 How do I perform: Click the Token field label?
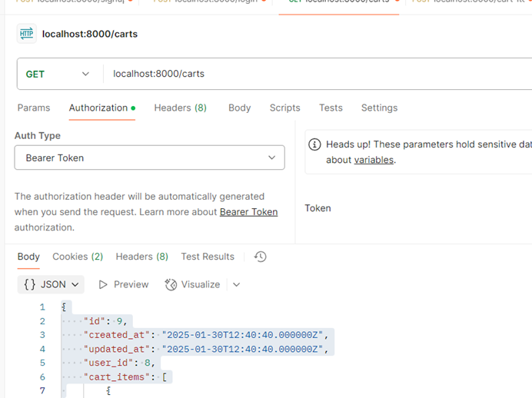pos(318,208)
